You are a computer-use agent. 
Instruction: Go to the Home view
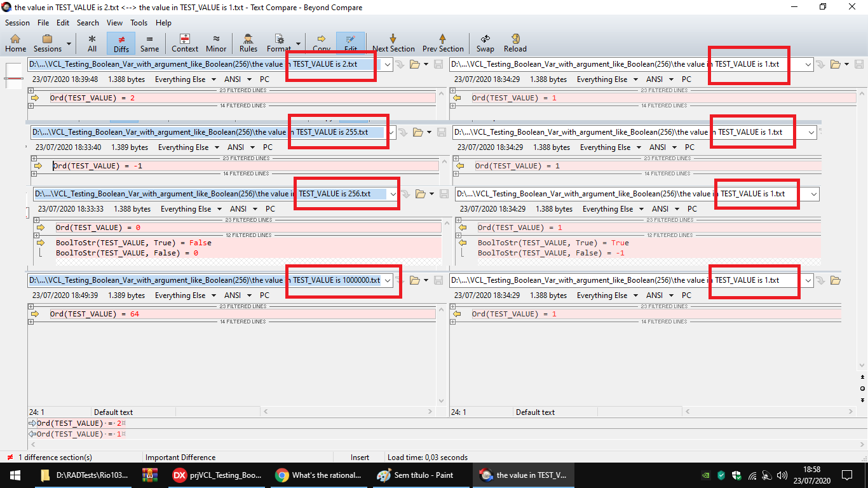[x=15, y=43]
